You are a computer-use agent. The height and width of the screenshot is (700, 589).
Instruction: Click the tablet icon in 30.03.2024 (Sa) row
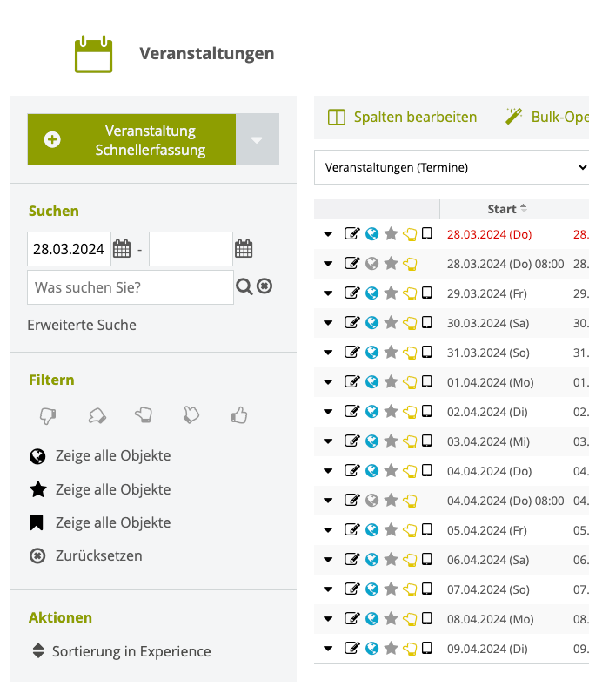click(427, 322)
